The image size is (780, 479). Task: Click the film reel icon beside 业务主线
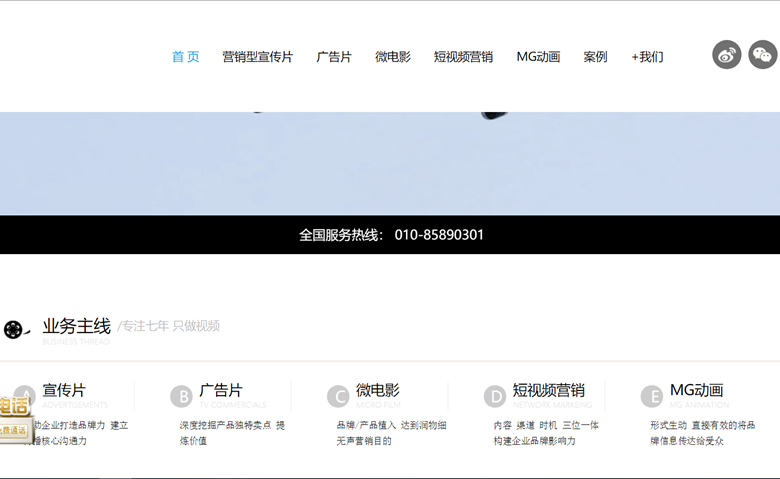click(x=13, y=329)
